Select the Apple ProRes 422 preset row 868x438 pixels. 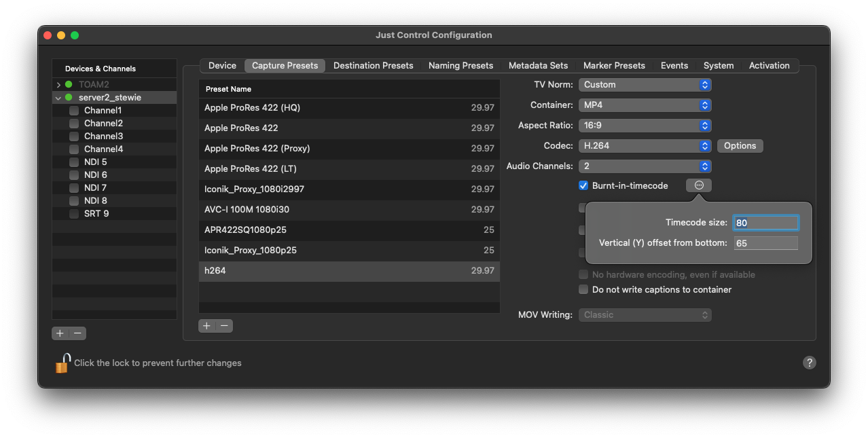click(x=349, y=128)
